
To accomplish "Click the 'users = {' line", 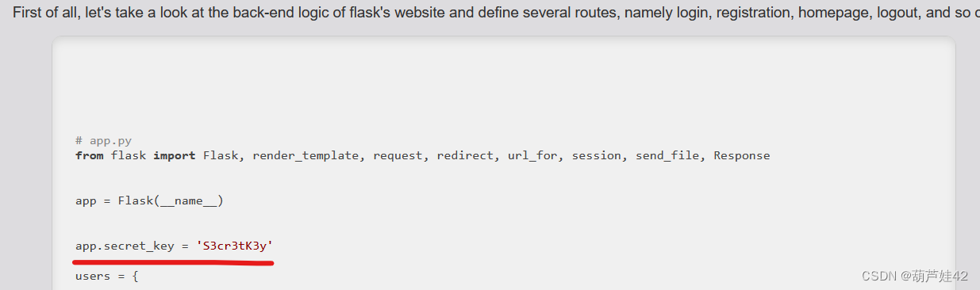I will [x=107, y=277].
